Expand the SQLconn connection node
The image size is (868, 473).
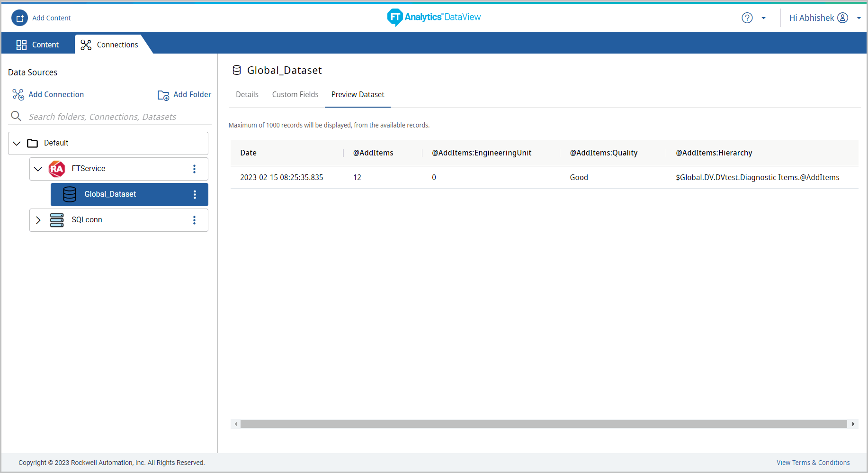tap(38, 220)
